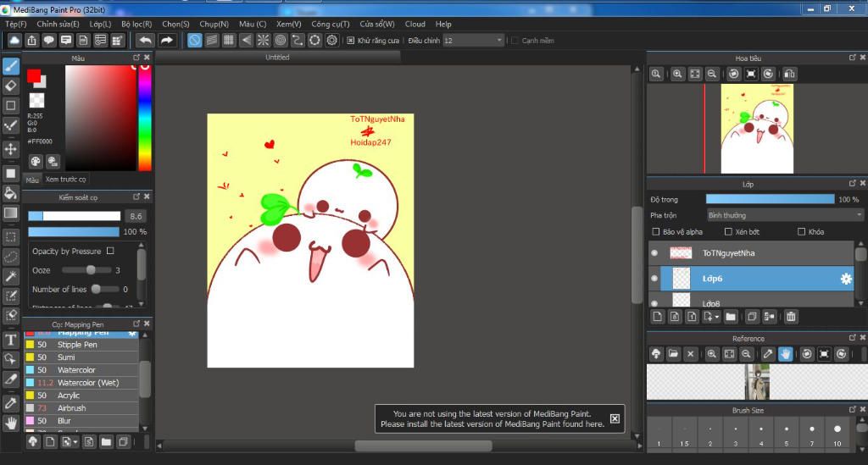Toggle Khử răng cưa anti-aliasing checkbox

coord(350,41)
